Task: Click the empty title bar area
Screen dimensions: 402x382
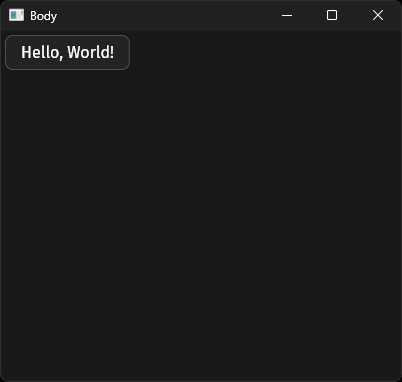Action: click(160, 15)
